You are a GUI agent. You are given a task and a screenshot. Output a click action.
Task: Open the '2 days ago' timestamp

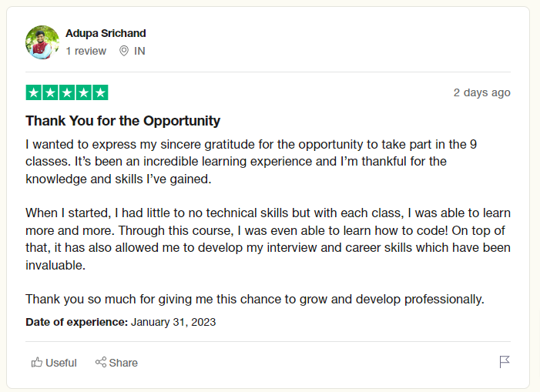tap(481, 92)
